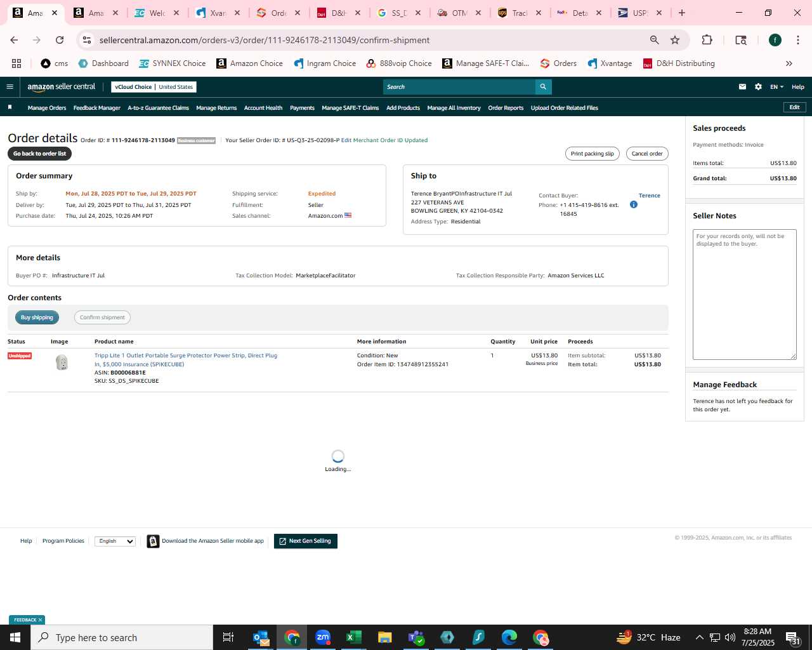
Task: Open Excel from the taskbar
Action: [x=353, y=637]
